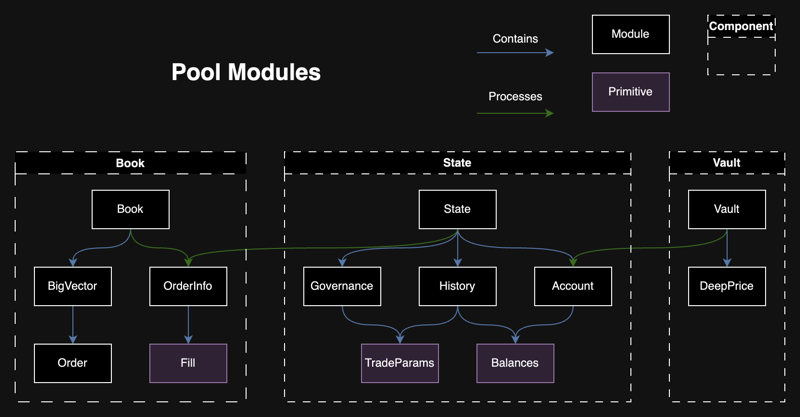Select the History module box
The height and width of the screenshot is (417, 800).
pos(457,286)
